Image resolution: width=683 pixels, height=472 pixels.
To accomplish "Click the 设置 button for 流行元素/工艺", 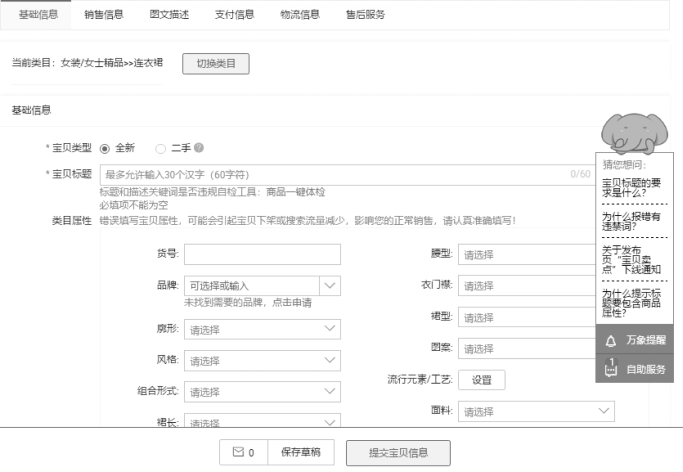I will click(x=482, y=380).
